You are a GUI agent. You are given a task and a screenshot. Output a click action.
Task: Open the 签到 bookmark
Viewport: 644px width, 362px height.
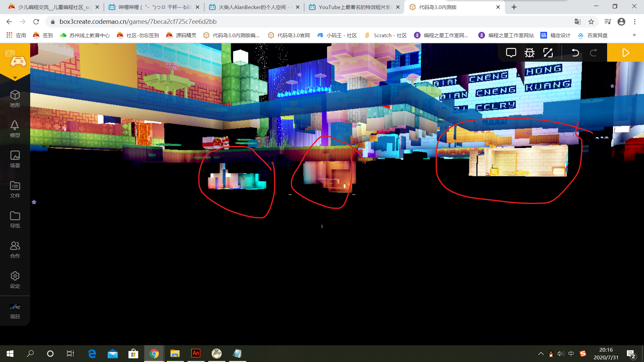pyautogui.click(x=43, y=35)
